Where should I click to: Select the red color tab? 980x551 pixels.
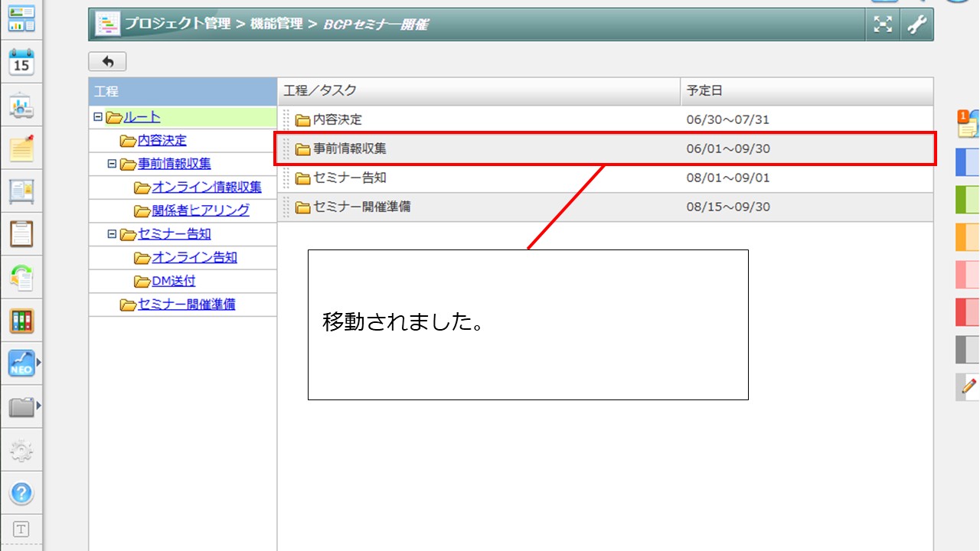(x=969, y=312)
